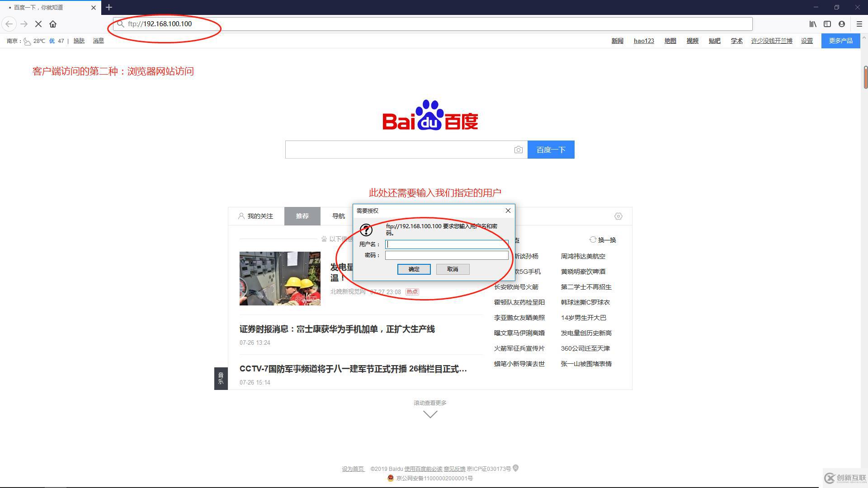This screenshot has width=868, height=488.
Task: Focus the 用户名 input field
Action: 447,244
